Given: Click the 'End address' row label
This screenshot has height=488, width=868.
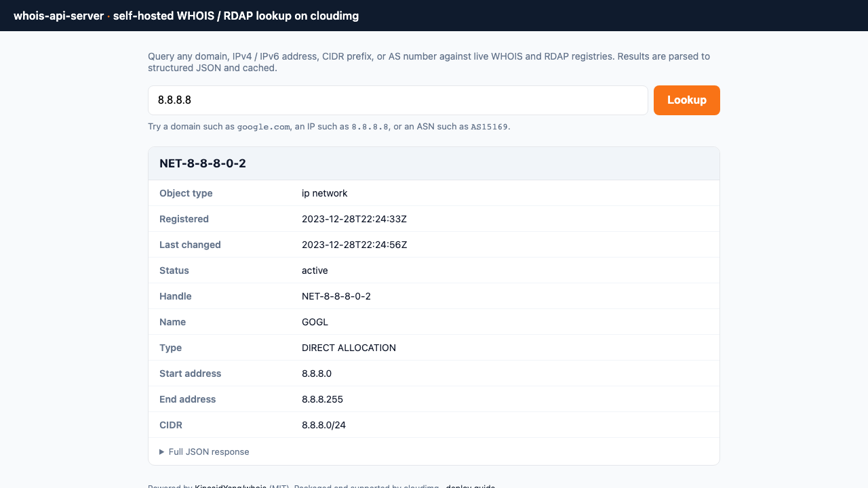Looking at the screenshot, I should pos(187,399).
